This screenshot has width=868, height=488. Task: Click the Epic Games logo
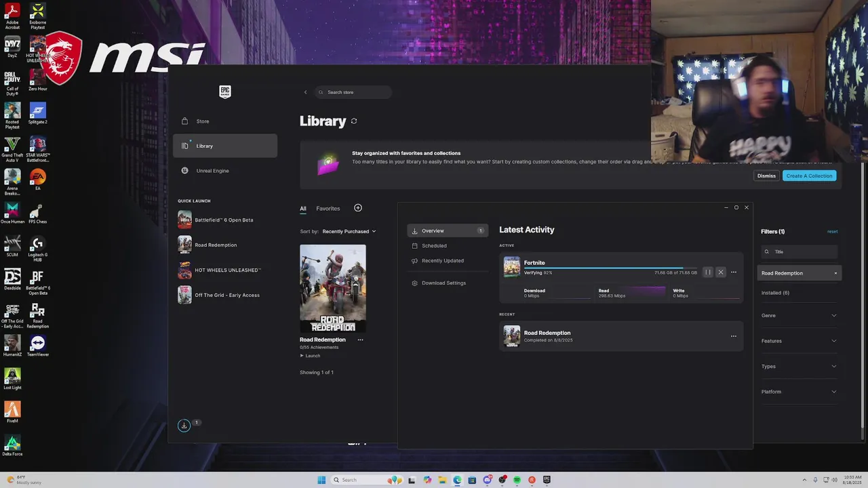(225, 91)
